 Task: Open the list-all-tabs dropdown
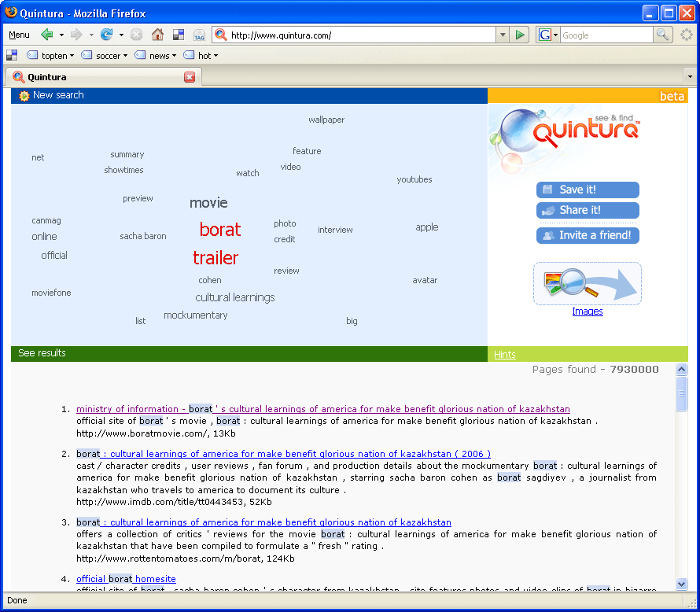click(x=690, y=77)
